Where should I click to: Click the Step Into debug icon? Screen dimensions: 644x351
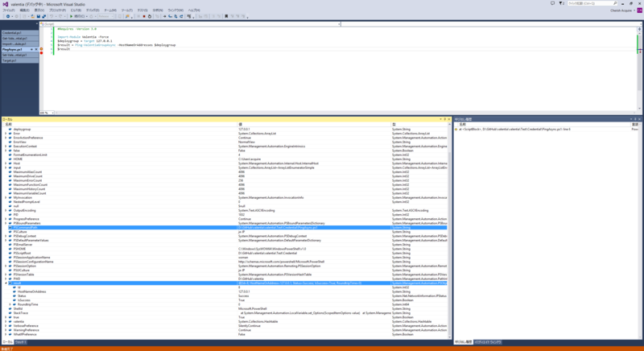170,16
